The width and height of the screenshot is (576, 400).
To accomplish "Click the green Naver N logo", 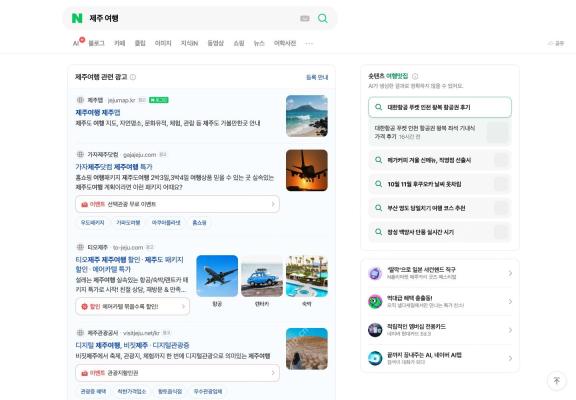I will [x=77, y=18].
